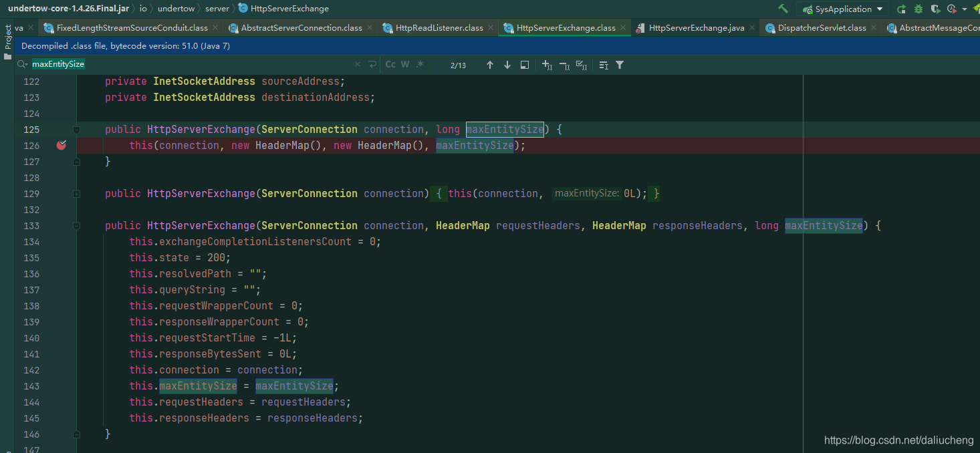Click 'this.responseHeaders = responseHeaders;' line
The height and width of the screenshot is (453, 980).
tap(246, 418)
